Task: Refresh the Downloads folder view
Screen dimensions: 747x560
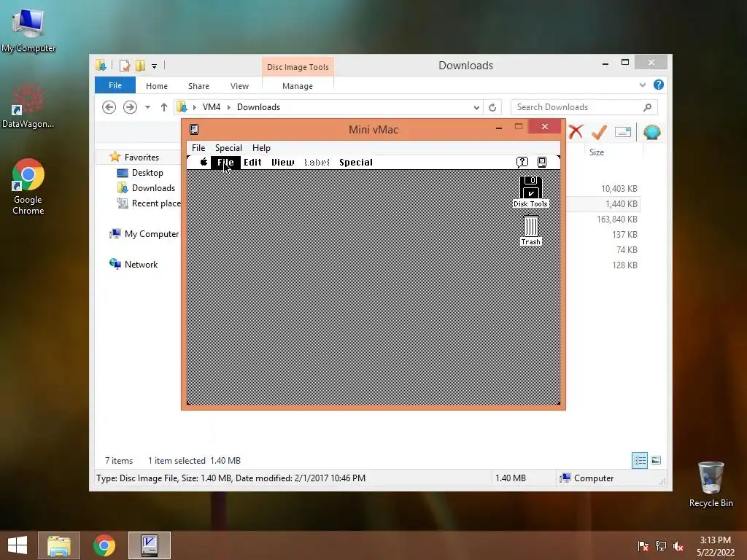Action: [x=492, y=108]
